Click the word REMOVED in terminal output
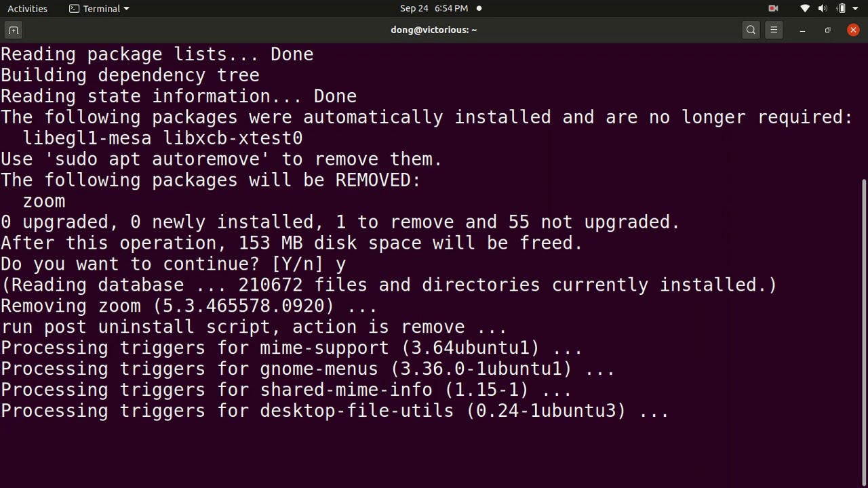 [377, 180]
